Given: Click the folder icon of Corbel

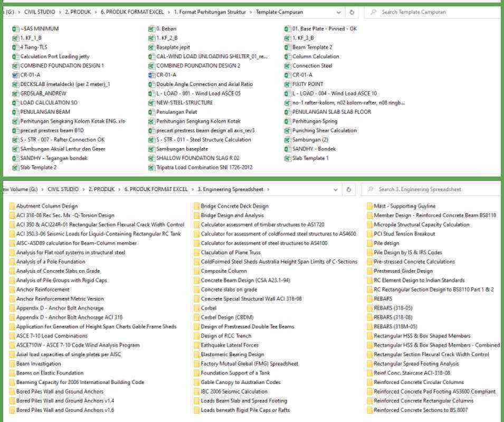Looking at the screenshot, I should [x=196, y=308].
